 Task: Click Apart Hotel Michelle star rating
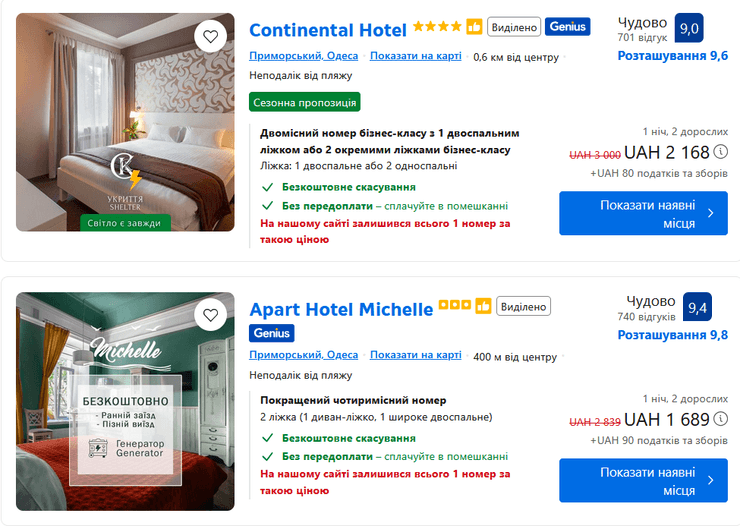tap(455, 306)
